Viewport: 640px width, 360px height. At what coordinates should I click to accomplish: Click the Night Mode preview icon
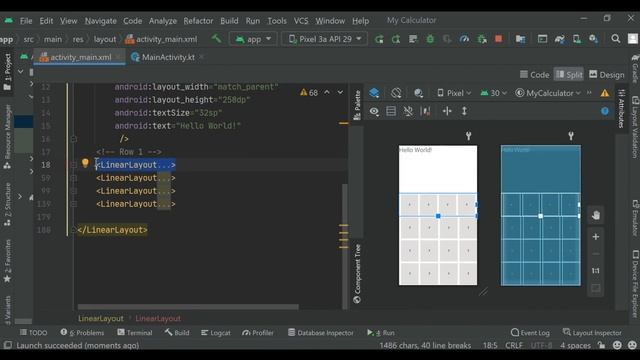point(418,93)
